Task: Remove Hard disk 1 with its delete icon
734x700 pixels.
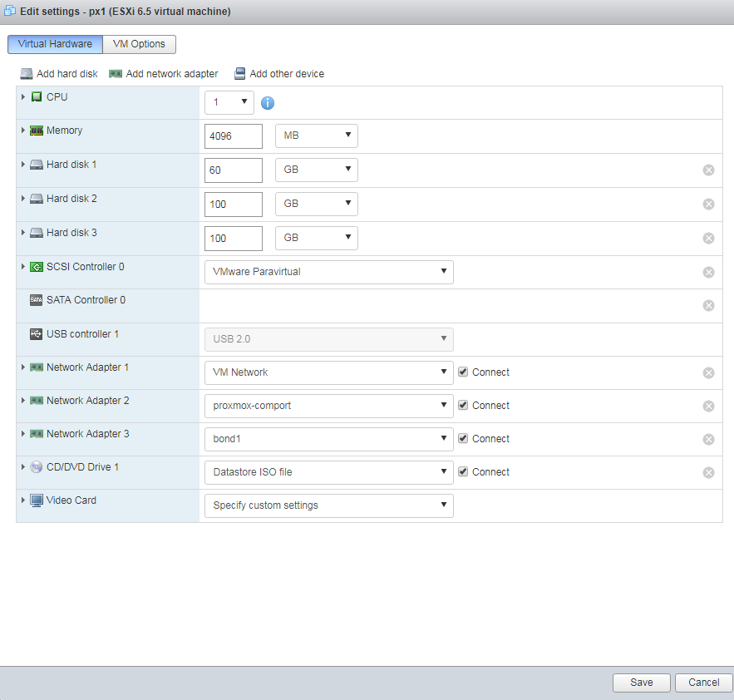Action: (708, 170)
